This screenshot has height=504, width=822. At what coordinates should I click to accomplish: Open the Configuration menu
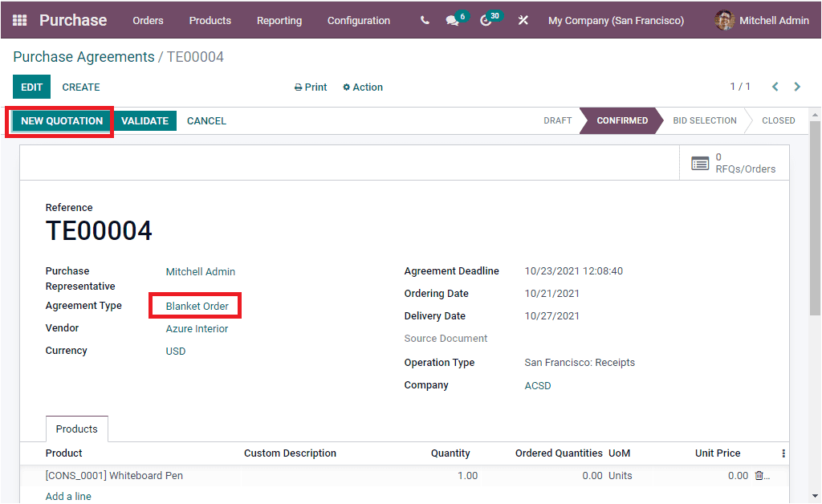tap(358, 20)
